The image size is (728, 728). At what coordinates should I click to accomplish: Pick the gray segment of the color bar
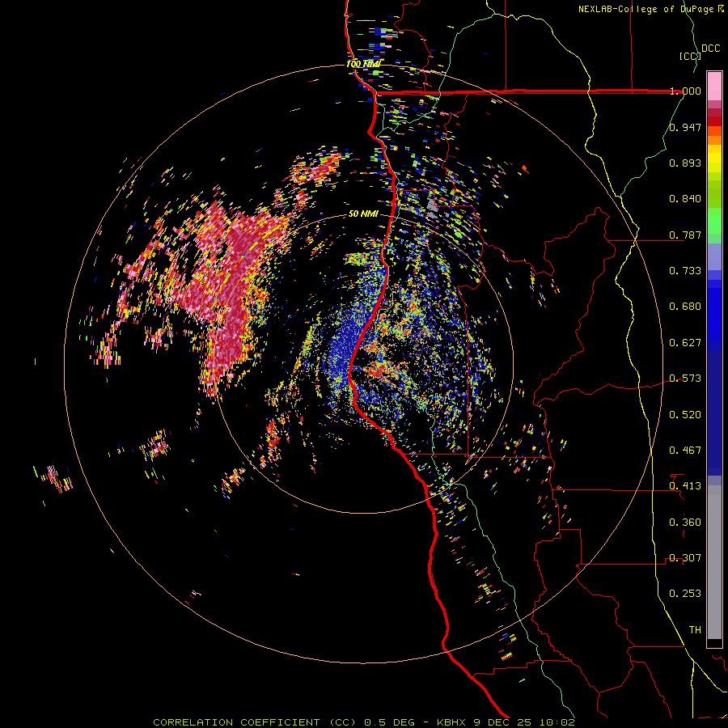tap(714, 562)
